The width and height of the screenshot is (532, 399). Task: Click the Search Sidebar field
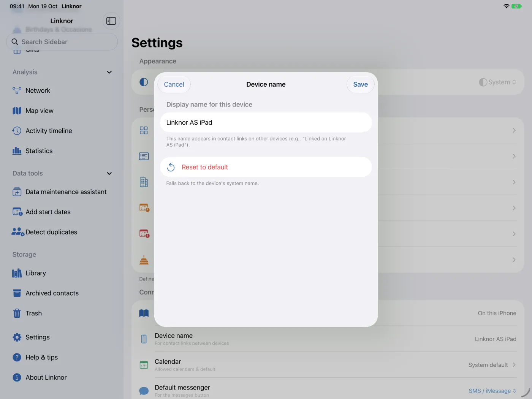[62, 42]
